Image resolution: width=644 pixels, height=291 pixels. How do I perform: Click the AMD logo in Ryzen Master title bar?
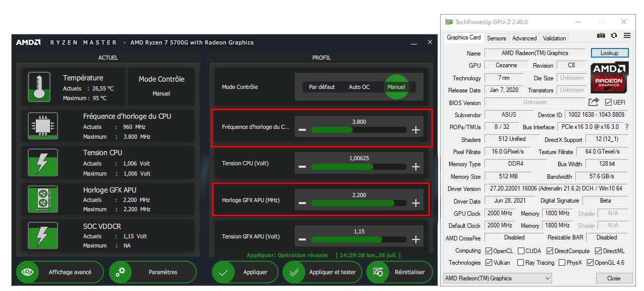28,42
